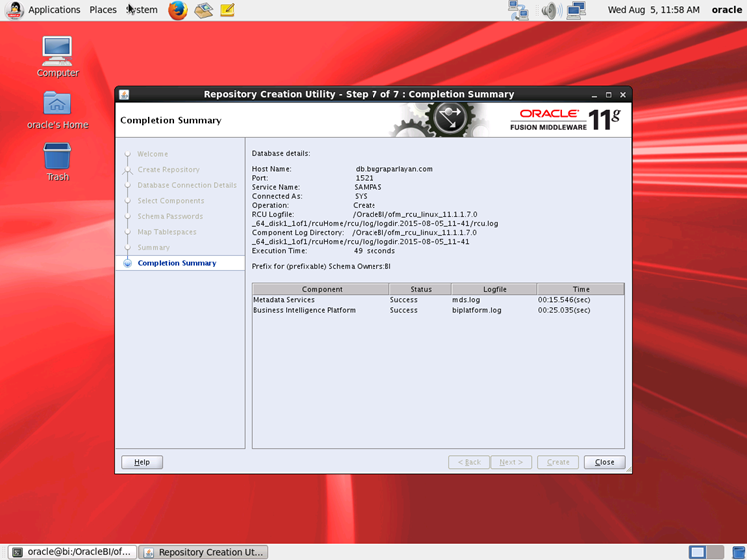Click the Java icon in RCU title bar
Screen dimensions: 747x560
click(x=124, y=94)
